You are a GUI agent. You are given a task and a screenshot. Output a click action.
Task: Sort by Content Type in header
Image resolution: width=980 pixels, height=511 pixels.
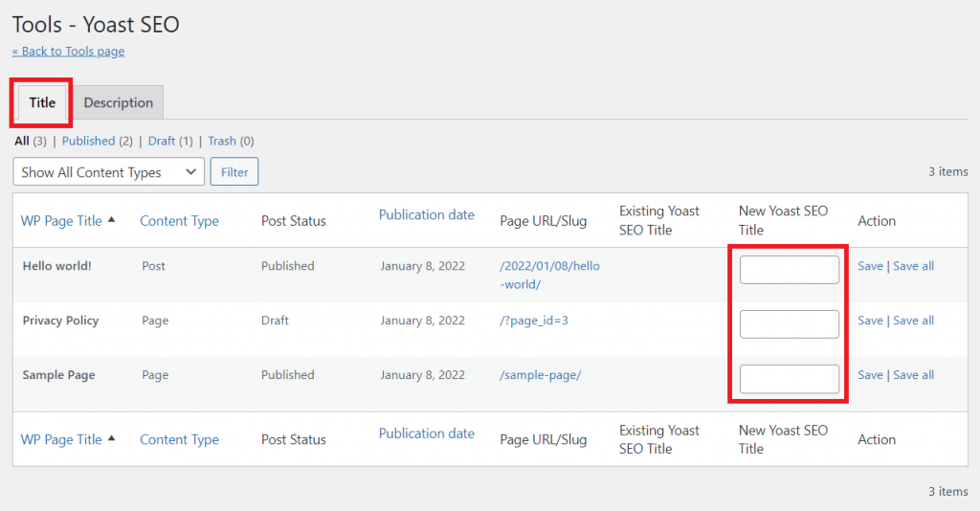pos(179,221)
